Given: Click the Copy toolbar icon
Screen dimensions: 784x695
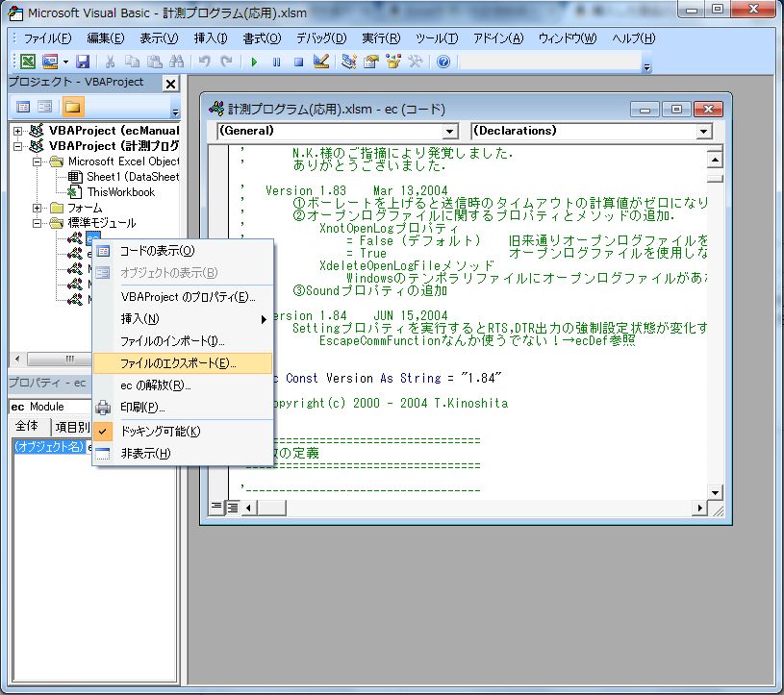Looking at the screenshot, I should coord(132,62).
